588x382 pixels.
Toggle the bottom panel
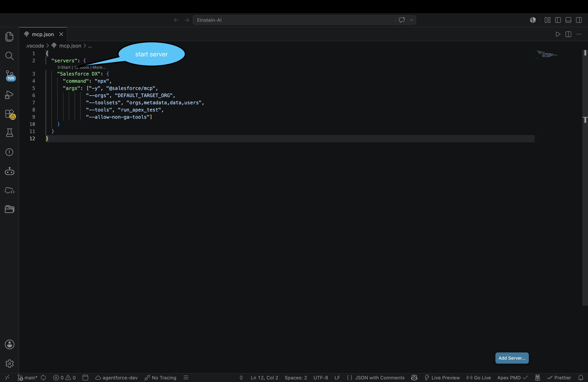pos(568,20)
